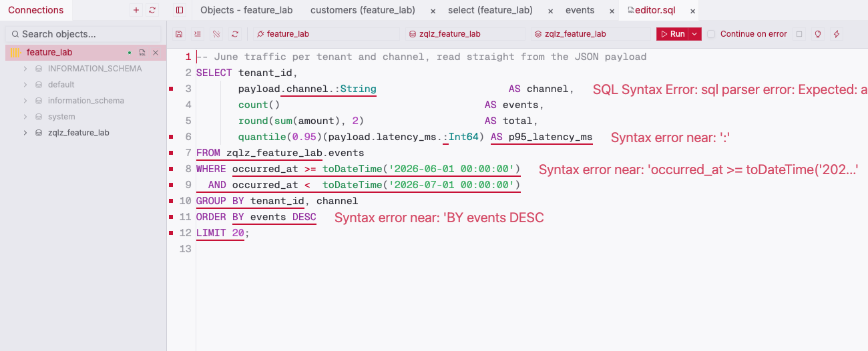Click the lightbulb icon in the editor toolbar
This screenshot has width=868, height=351.
pos(817,34)
